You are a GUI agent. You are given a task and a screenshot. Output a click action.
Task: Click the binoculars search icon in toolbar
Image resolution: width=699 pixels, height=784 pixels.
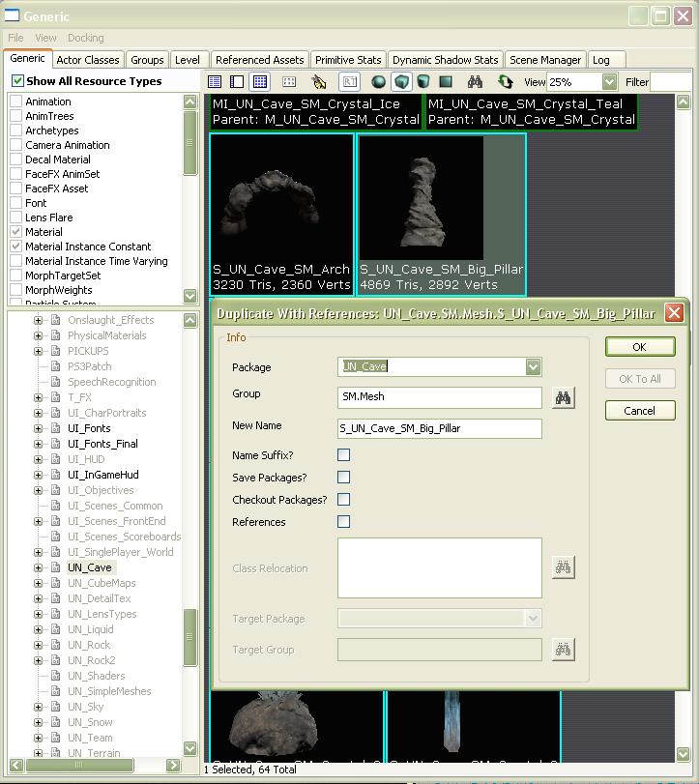click(475, 82)
